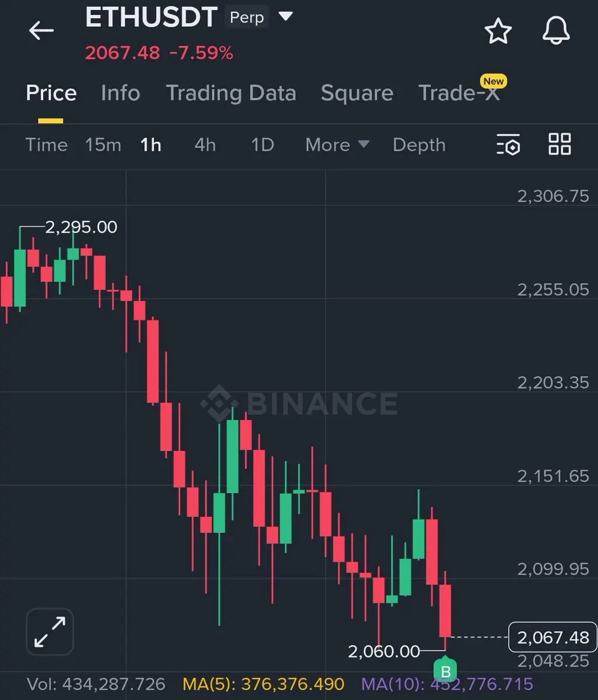Screen dimensions: 598x700
Task: Open the chart layout grid icon
Action: [x=560, y=144]
